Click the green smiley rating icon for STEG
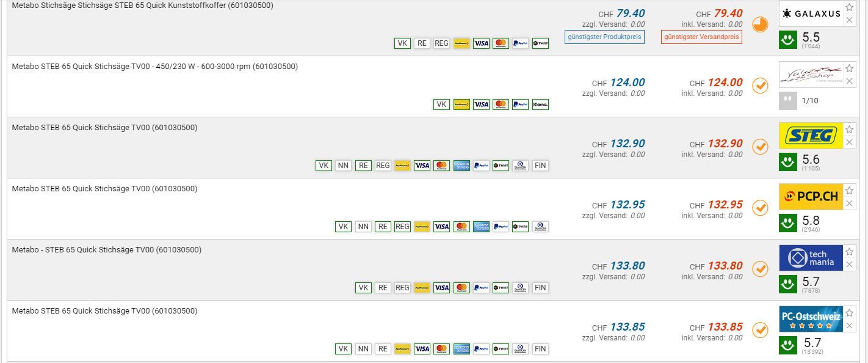This screenshot has width=868, height=363. [x=788, y=162]
